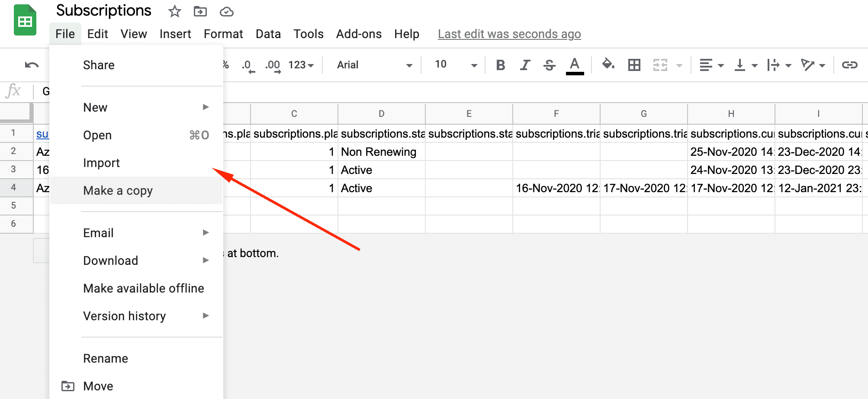Click the undo arrow icon
Viewport: 868px width, 399px height.
[x=32, y=65]
